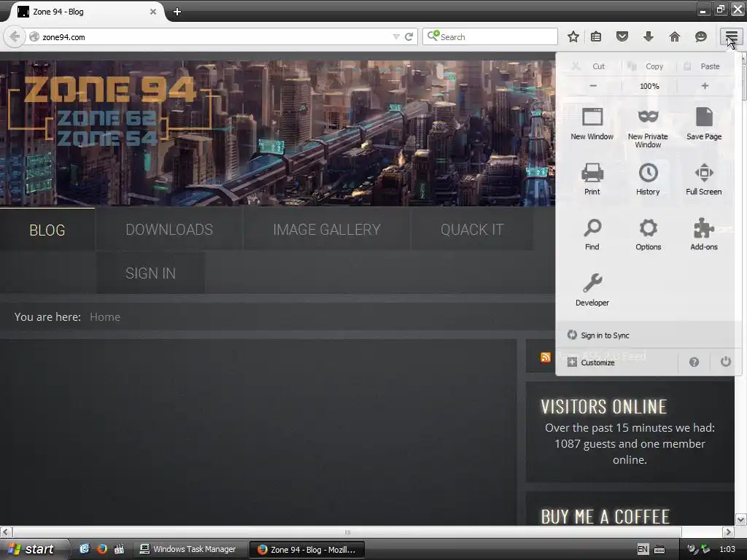
Task: Open a new tab with plus button
Action: click(x=177, y=12)
